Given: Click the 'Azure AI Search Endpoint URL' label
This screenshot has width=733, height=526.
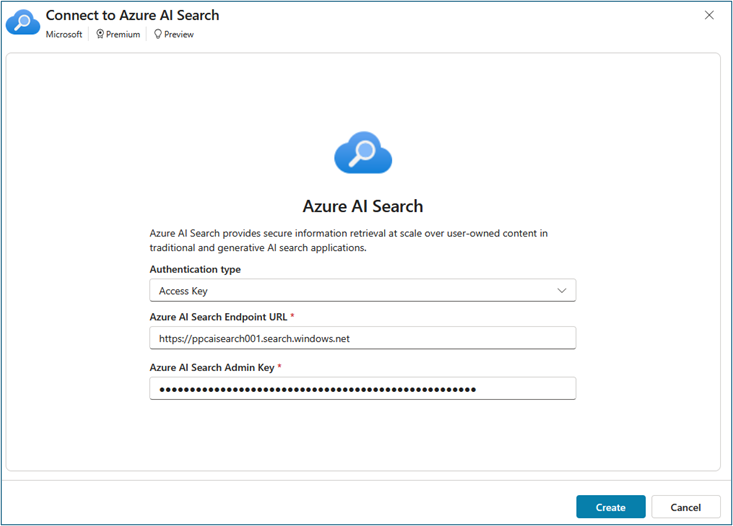Looking at the screenshot, I should [x=218, y=317].
